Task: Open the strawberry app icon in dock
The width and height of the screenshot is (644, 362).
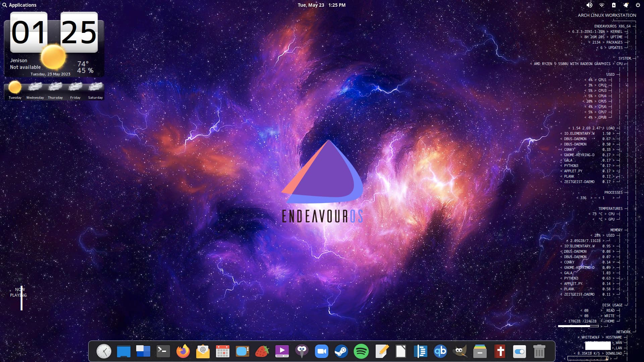Action: click(262, 351)
